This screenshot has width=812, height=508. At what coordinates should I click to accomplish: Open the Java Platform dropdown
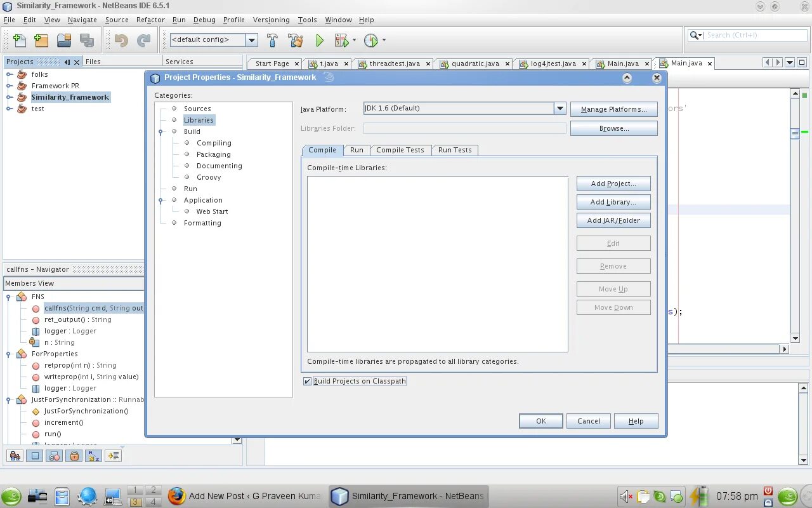coord(560,109)
